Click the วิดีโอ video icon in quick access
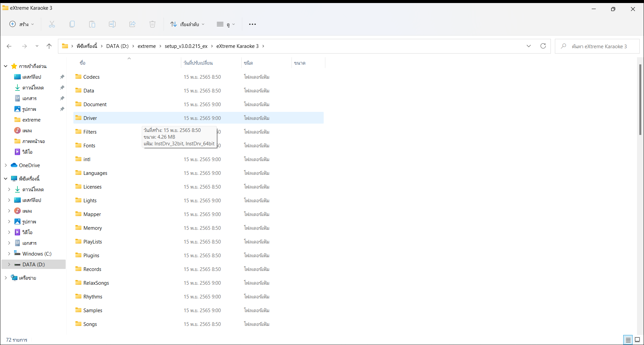644x345 pixels. coord(17,152)
